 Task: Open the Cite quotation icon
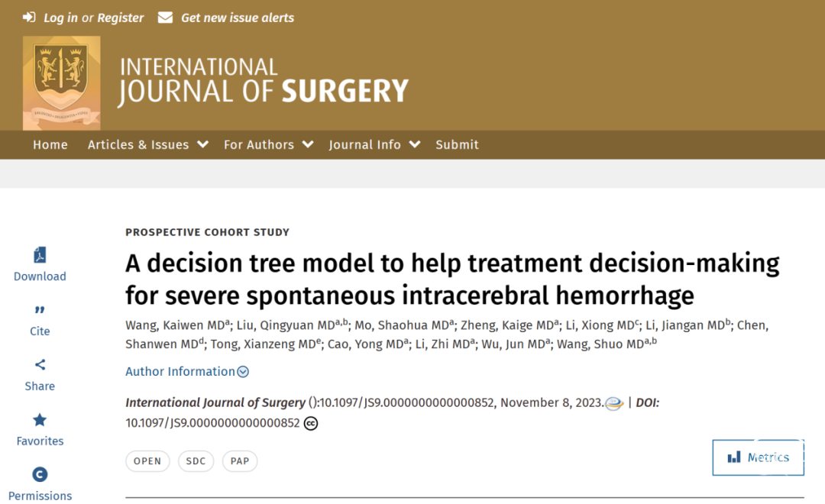tap(40, 310)
